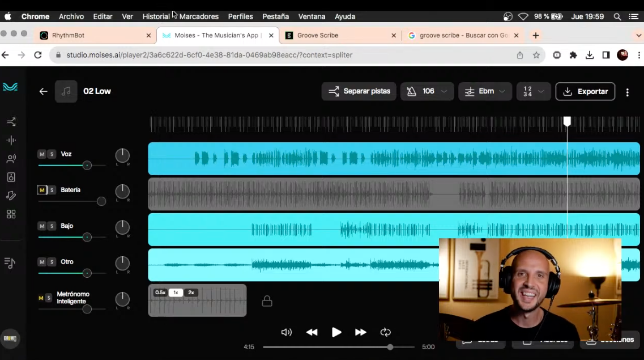Rewind with the double-left arrows

(x=312, y=332)
